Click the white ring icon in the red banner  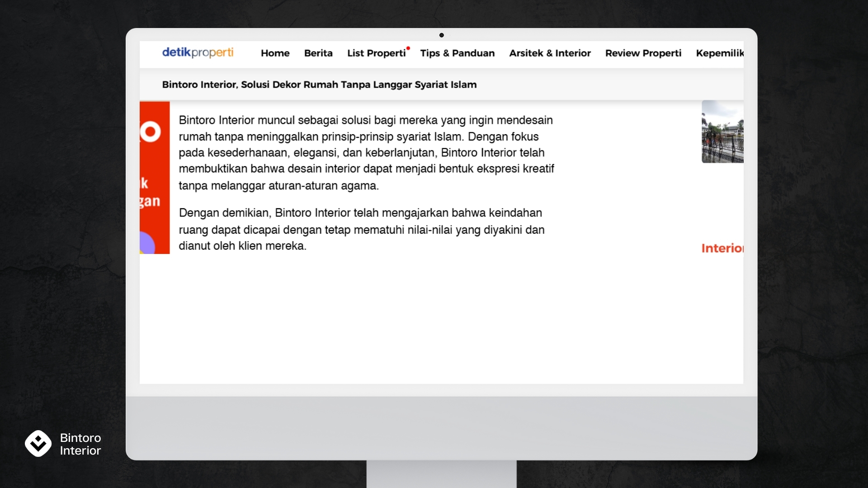click(x=151, y=132)
